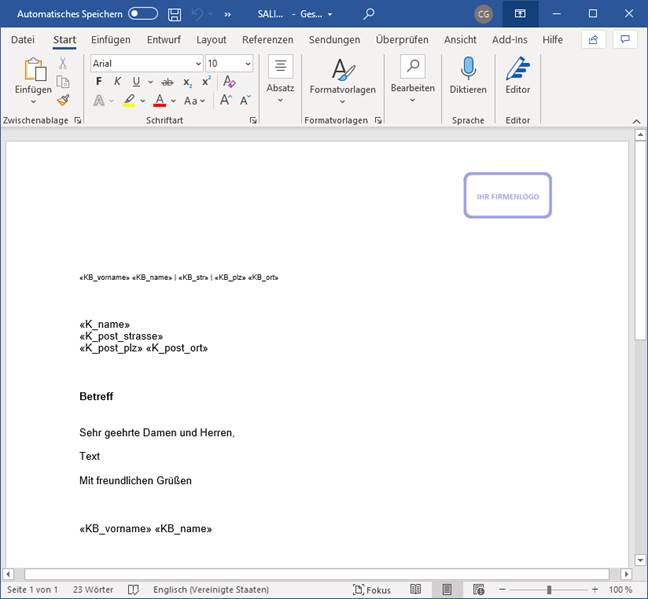Click the Save disk icon
Image resolution: width=648 pixels, height=599 pixels.
[x=175, y=14]
